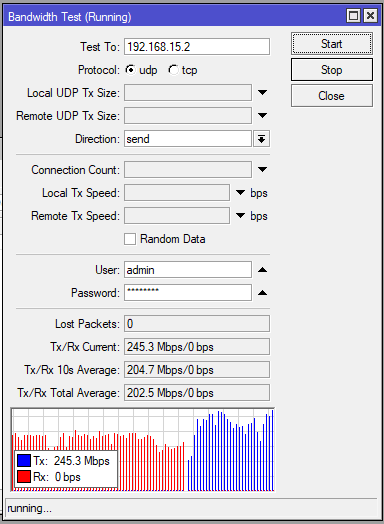Viewport: 384px width, 524px height.
Task: Click the blue Tx legend color swatch
Action: (x=24, y=461)
